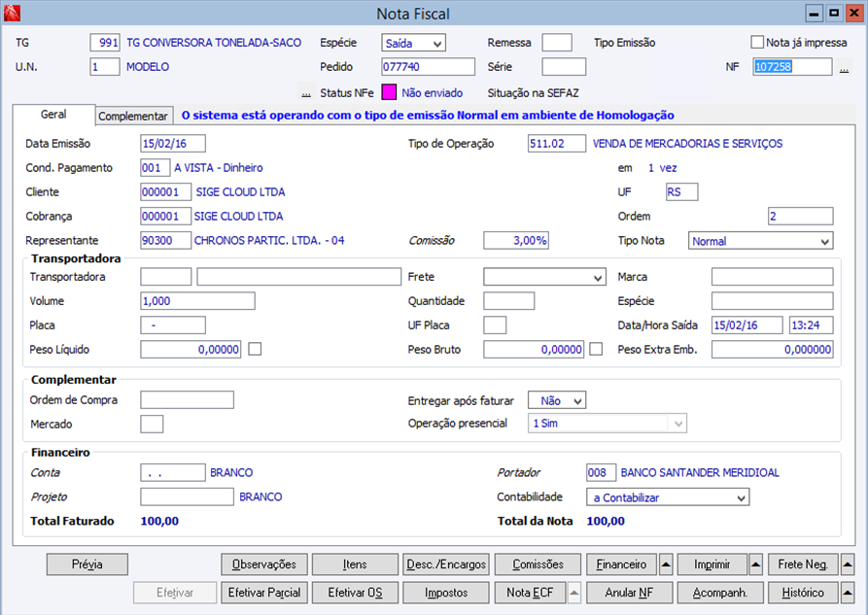Click the up arrow beside Frete Neg. button
The image size is (868, 615).
click(x=847, y=564)
